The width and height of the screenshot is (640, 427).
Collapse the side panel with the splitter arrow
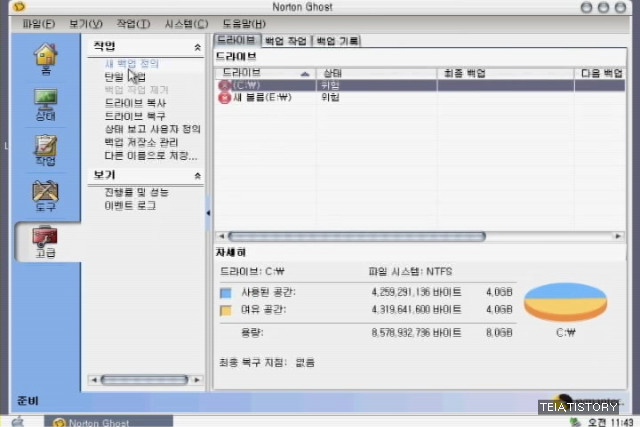[208, 213]
